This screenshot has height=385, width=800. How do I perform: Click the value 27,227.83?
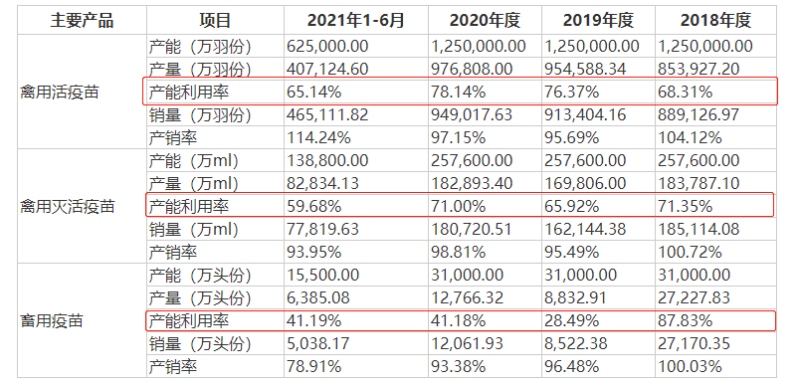coord(693,298)
